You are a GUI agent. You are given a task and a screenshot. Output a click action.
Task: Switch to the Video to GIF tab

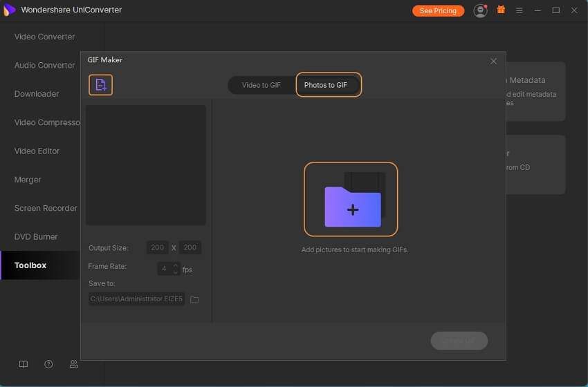pyautogui.click(x=261, y=85)
